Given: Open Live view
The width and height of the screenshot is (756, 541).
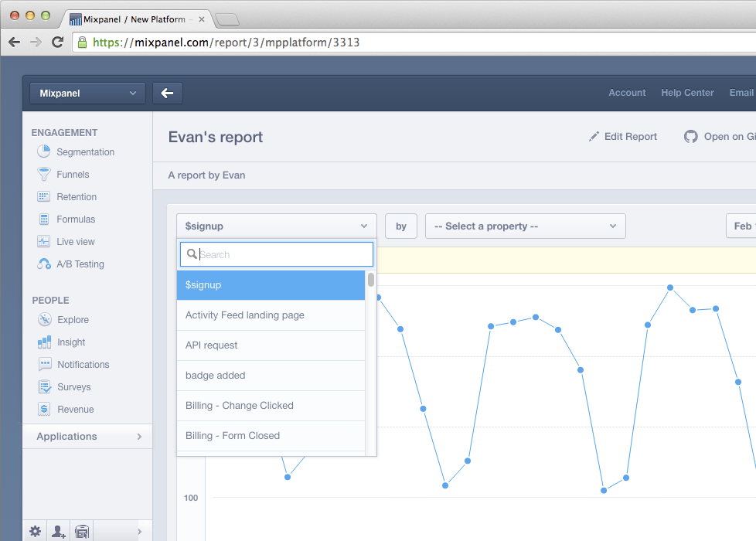Looking at the screenshot, I should point(76,242).
